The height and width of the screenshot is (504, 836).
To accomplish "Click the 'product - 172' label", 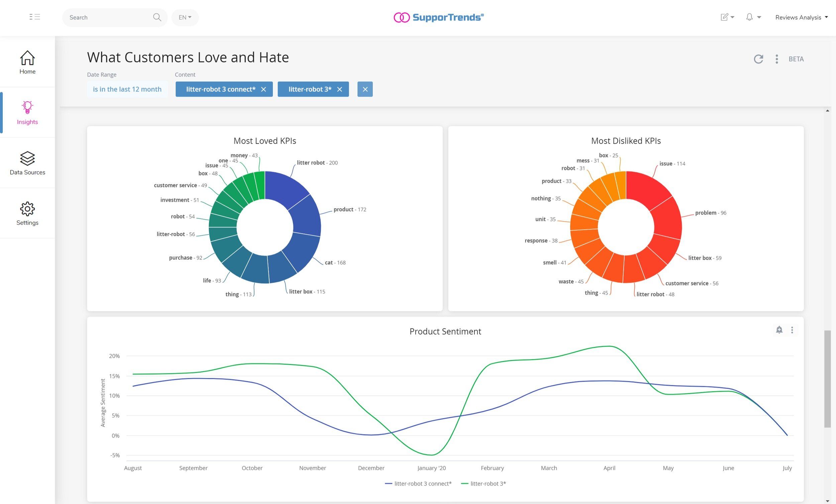I will coord(350,209).
